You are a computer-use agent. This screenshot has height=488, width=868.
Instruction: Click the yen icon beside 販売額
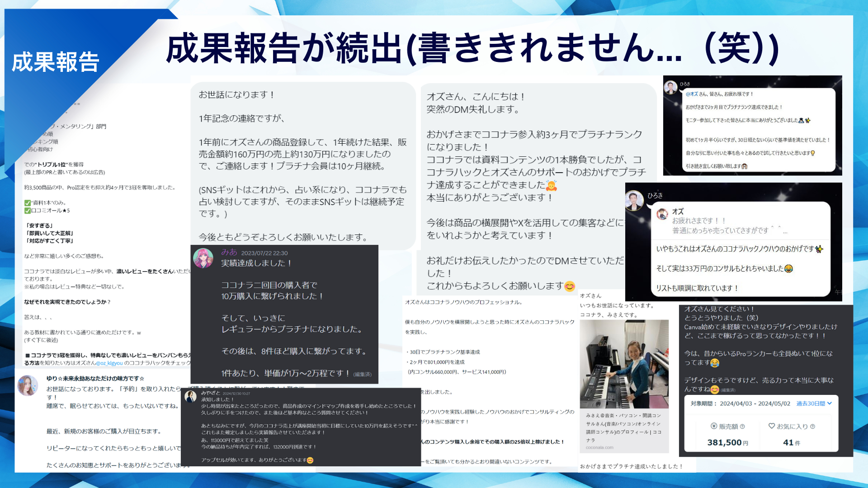pos(714,426)
